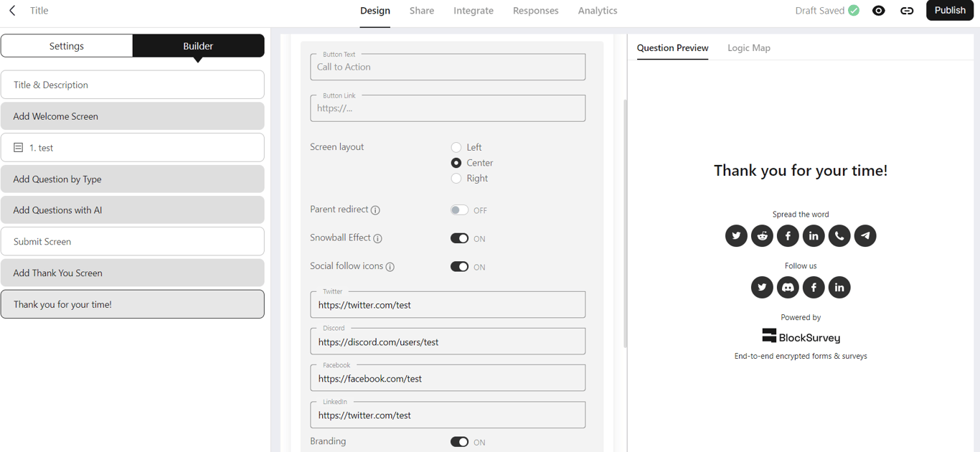
Task: Turn off the Snowball Effect toggle
Action: pos(459,238)
